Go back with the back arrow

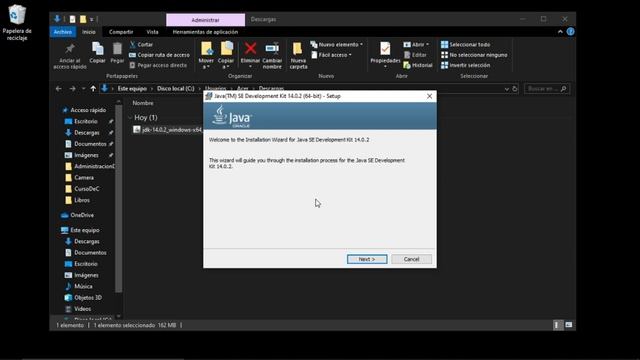(58, 89)
